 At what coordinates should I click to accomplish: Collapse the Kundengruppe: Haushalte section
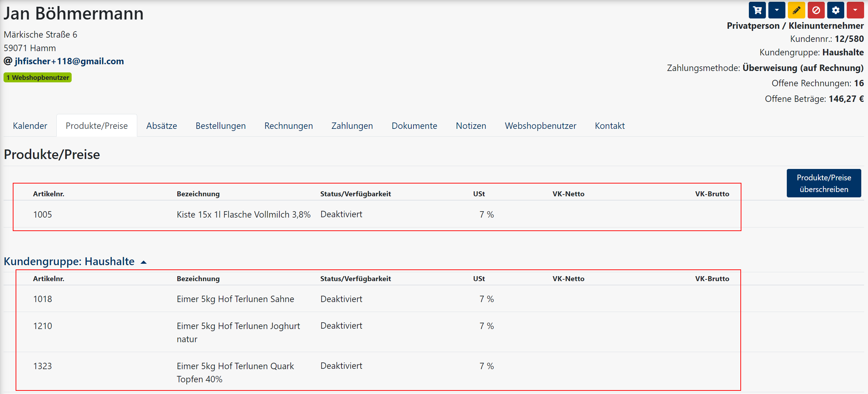tap(75, 262)
